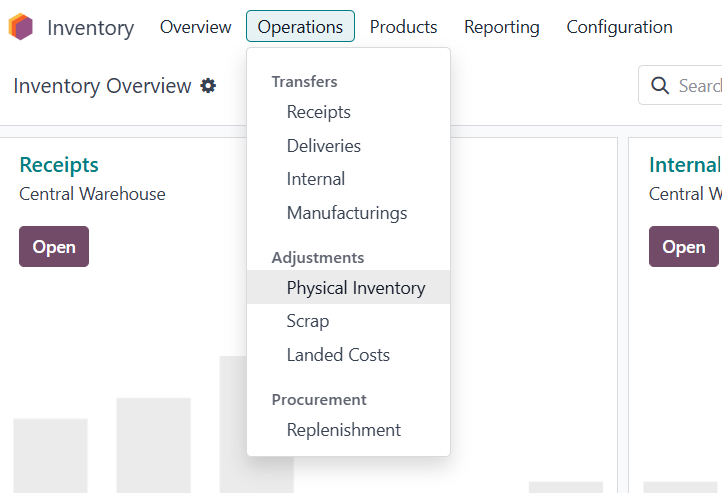
Task: Select Physical Inventory adjustment
Action: [x=355, y=288]
